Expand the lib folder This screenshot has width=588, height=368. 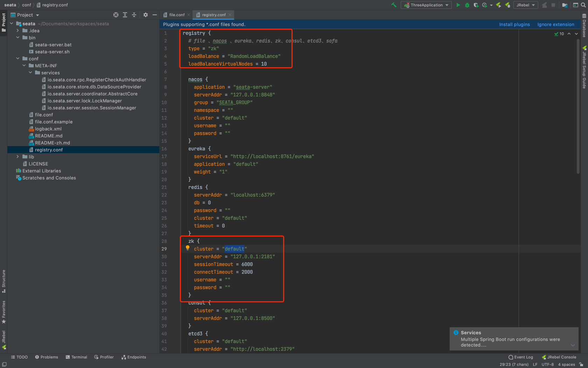point(18,157)
